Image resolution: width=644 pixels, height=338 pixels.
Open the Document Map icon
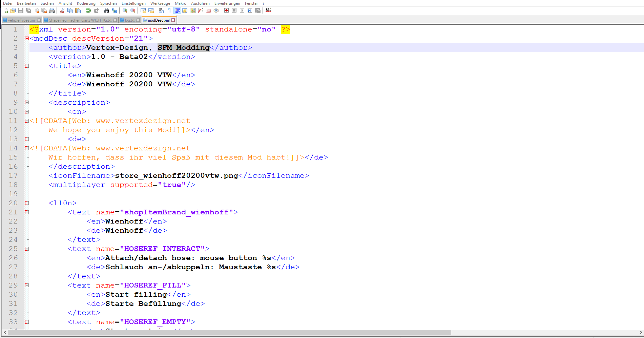193,10
